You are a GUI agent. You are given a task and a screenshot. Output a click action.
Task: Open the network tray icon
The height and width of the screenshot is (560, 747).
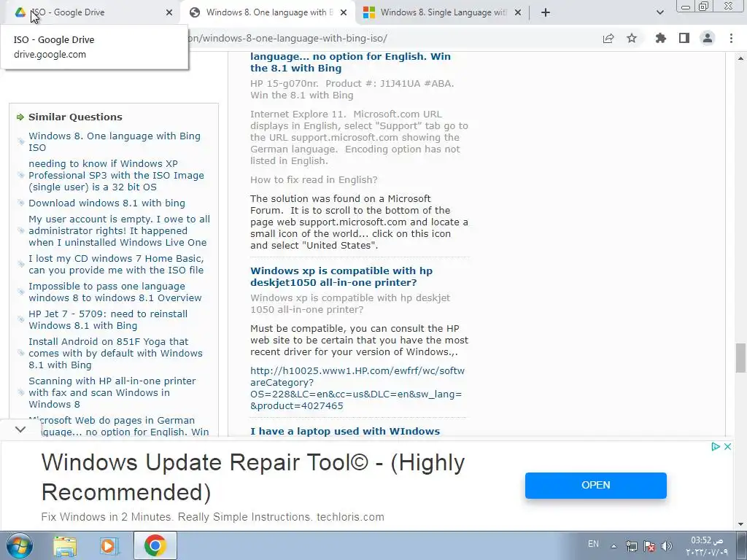[631, 546]
